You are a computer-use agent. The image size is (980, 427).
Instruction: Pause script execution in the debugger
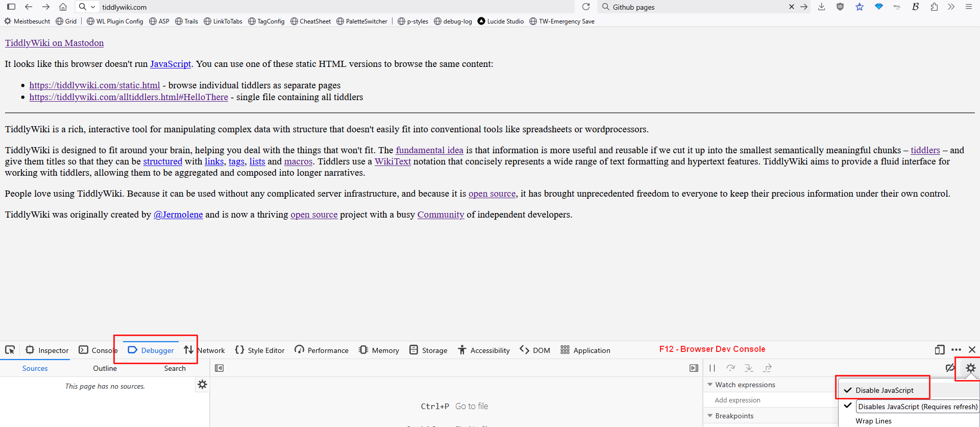712,368
